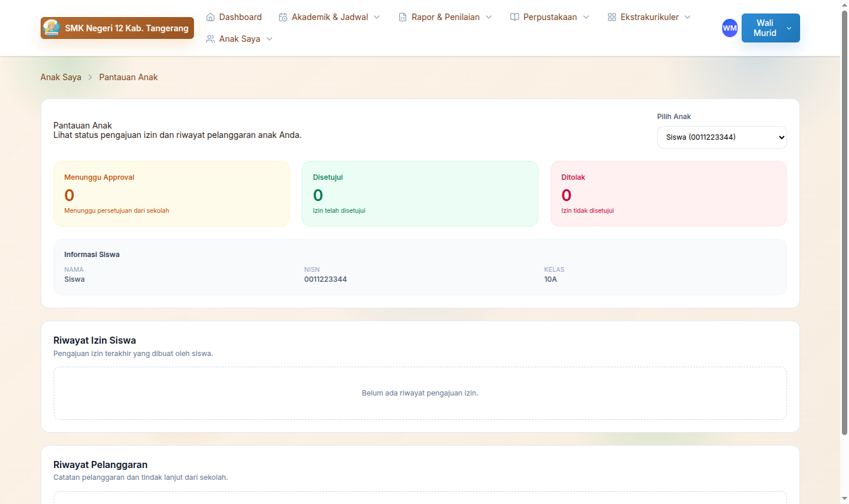Click the Akademik & Jadwal calendar icon
Image resolution: width=849 pixels, height=504 pixels.
pyautogui.click(x=283, y=17)
